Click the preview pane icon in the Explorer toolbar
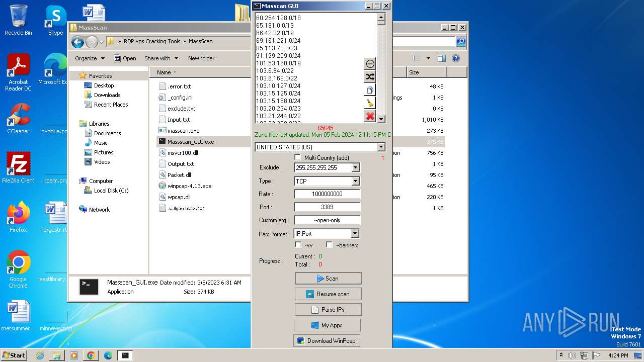The width and height of the screenshot is (644, 362). tap(441, 58)
